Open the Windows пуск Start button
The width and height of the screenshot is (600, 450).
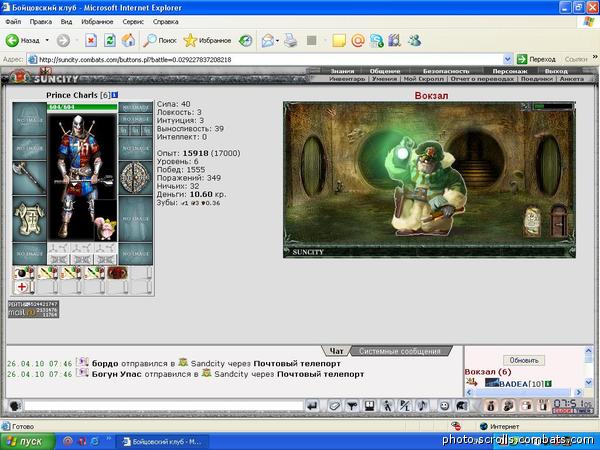point(28,442)
